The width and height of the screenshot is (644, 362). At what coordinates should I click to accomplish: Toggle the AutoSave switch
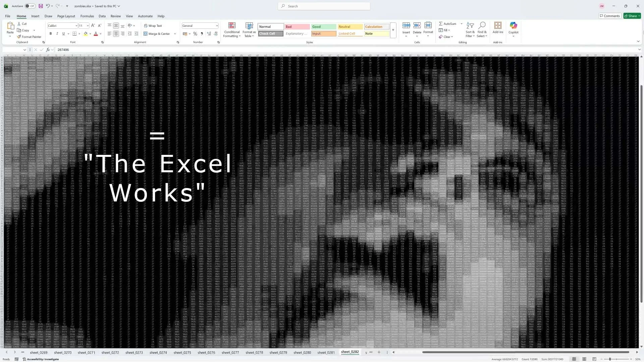point(30,6)
